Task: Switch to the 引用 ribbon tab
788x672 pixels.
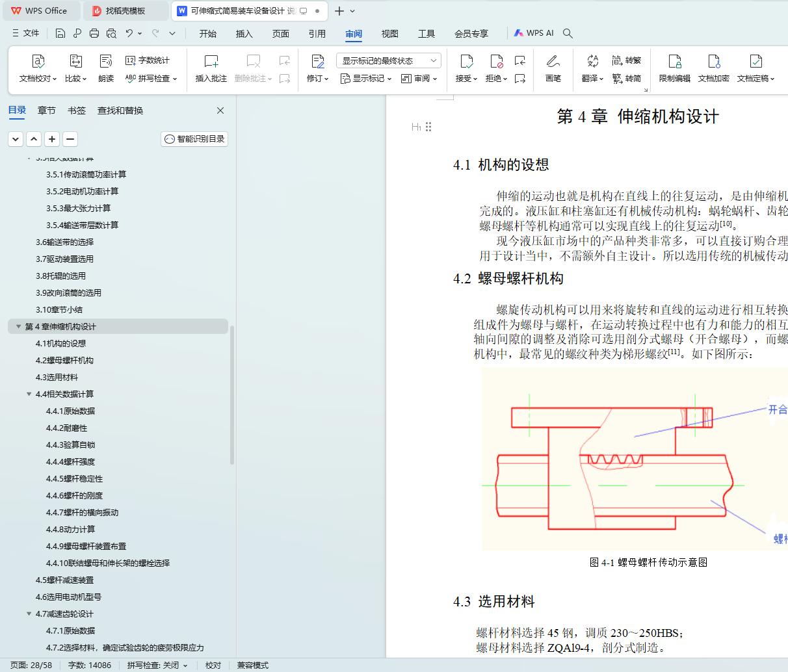Action: pos(317,34)
